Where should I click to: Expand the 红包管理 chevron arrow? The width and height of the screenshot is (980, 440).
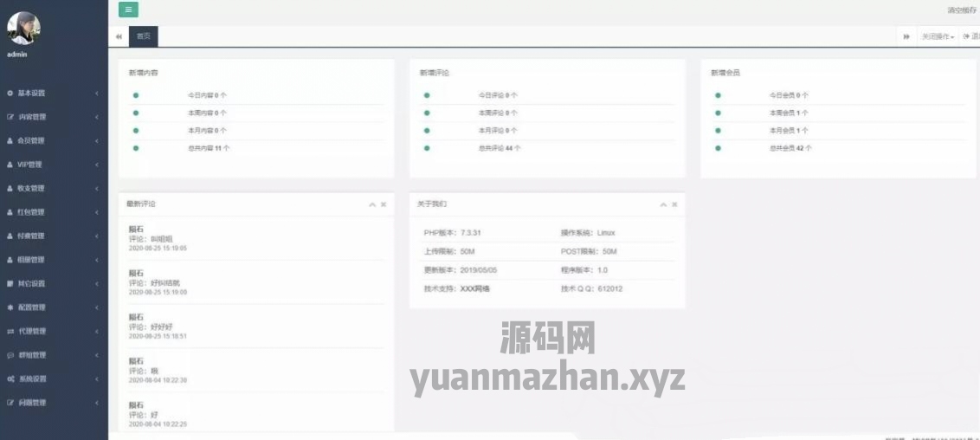tap(97, 212)
